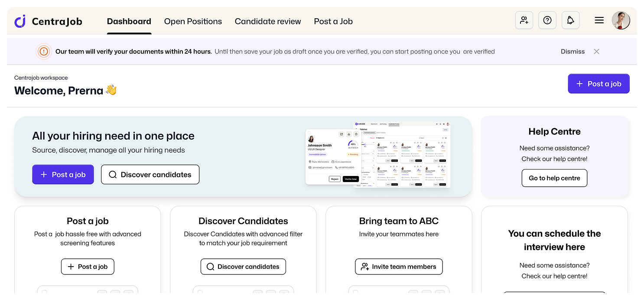Click Discover candidates in the Discover Candidates card
Image resolution: width=644 pixels, height=300 pixels.
[243, 267]
